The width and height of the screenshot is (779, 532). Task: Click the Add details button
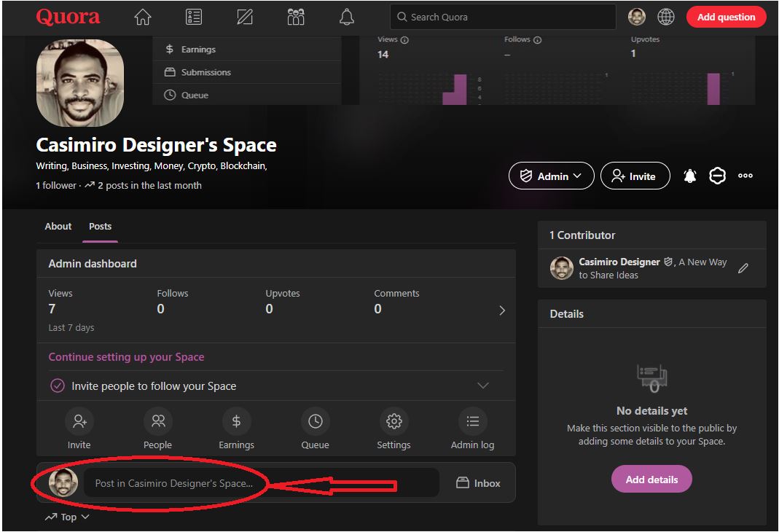pyautogui.click(x=651, y=480)
